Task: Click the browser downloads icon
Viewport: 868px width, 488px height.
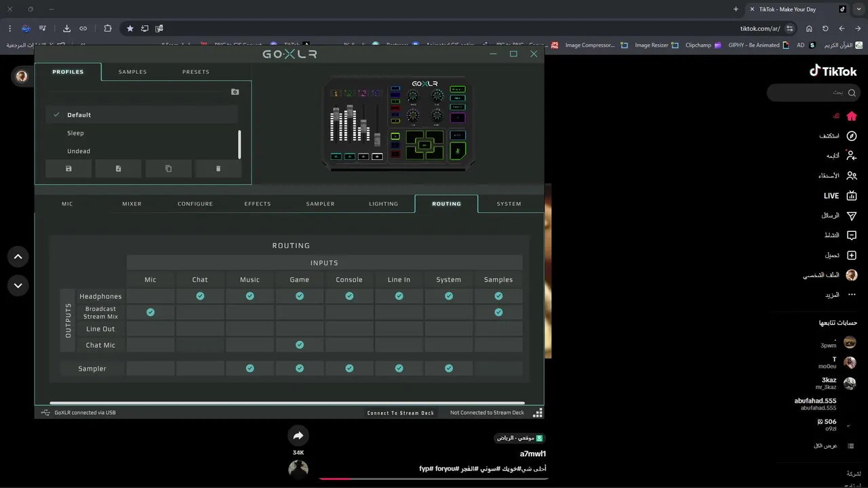Action: tap(66, 28)
